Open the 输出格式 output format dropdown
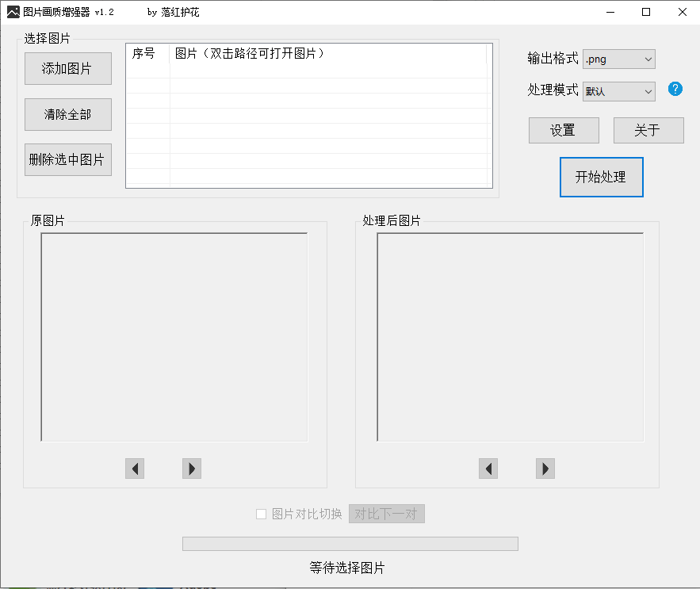Image resolution: width=700 pixels, height=589 pixels. (x=618, y=59)
